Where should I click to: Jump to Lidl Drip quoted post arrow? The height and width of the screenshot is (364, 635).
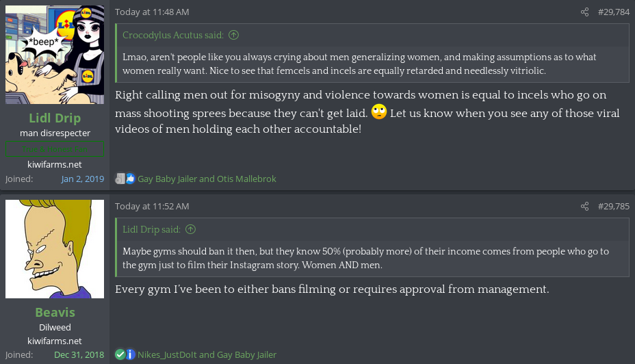[190, 230]
